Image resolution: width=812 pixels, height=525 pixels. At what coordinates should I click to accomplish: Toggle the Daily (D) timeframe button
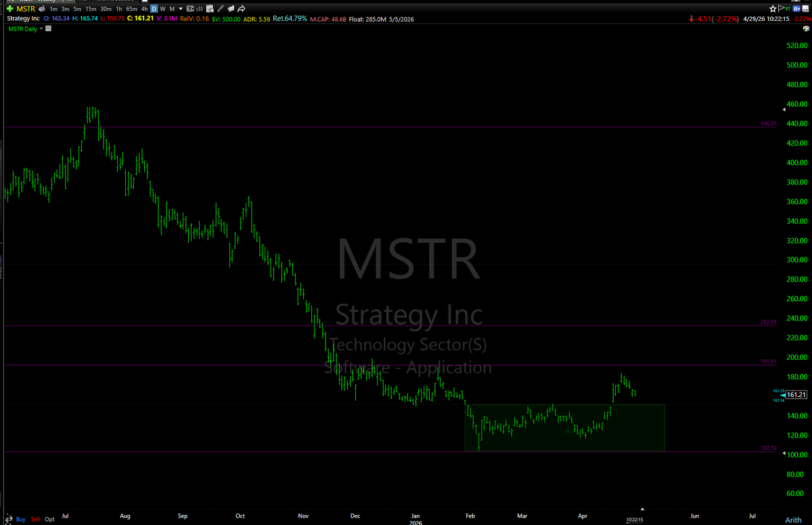pos(154,9)
